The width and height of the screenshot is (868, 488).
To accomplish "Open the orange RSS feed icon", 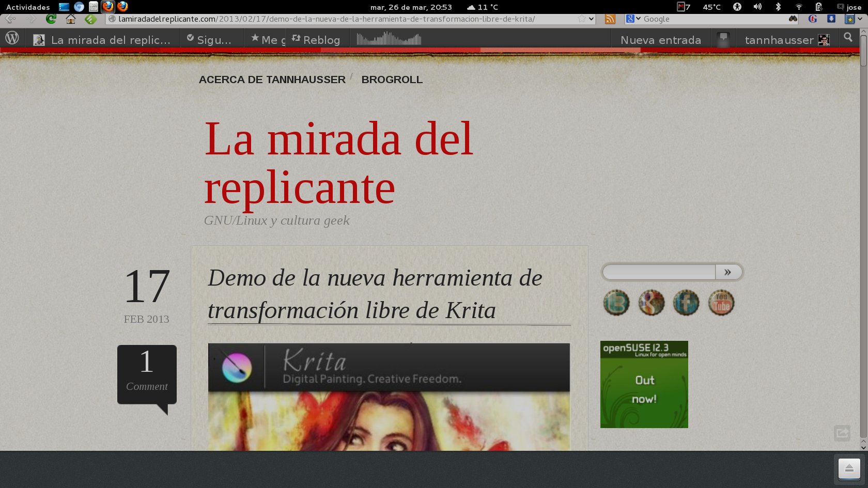I will (x=610, y=19).
